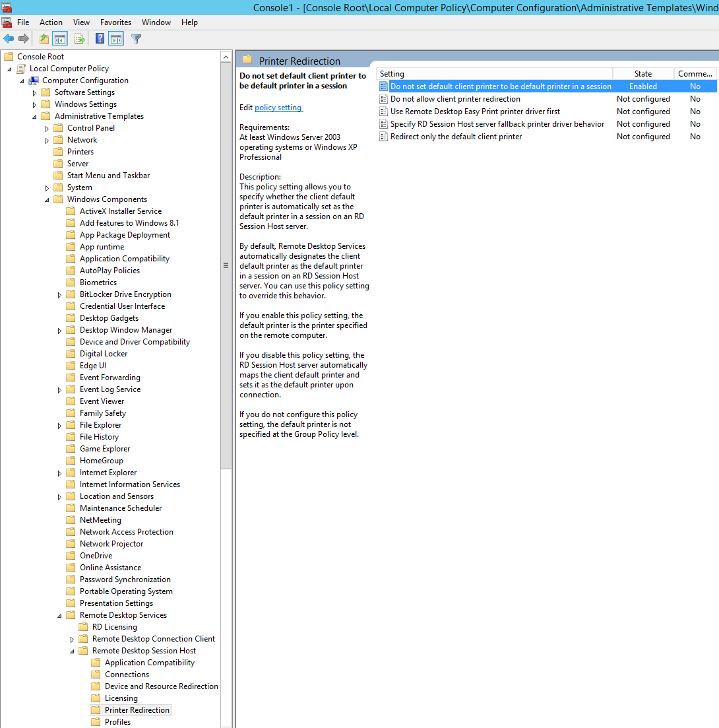Click the Console Root folder icon
The height and width of the screenshot is (728, 719).
[x=9, y=57]
